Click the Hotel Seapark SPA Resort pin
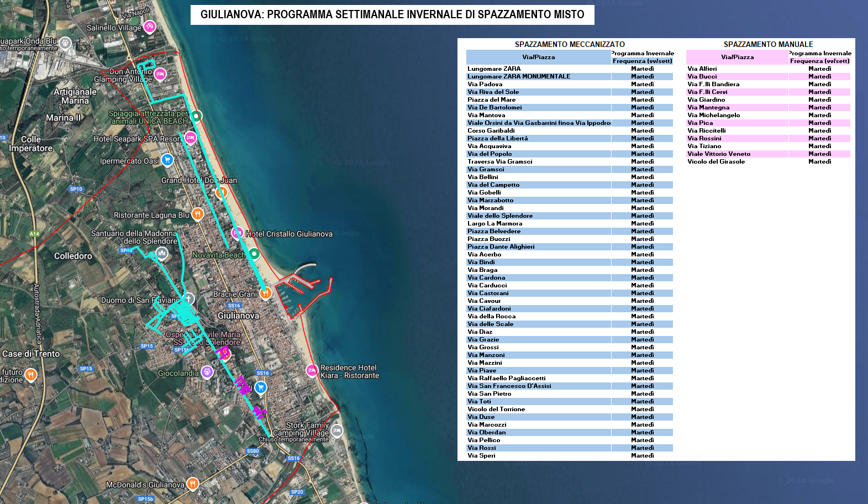Image resolution: width=868 pixels, height=504 pixels. tap(191, 137)
